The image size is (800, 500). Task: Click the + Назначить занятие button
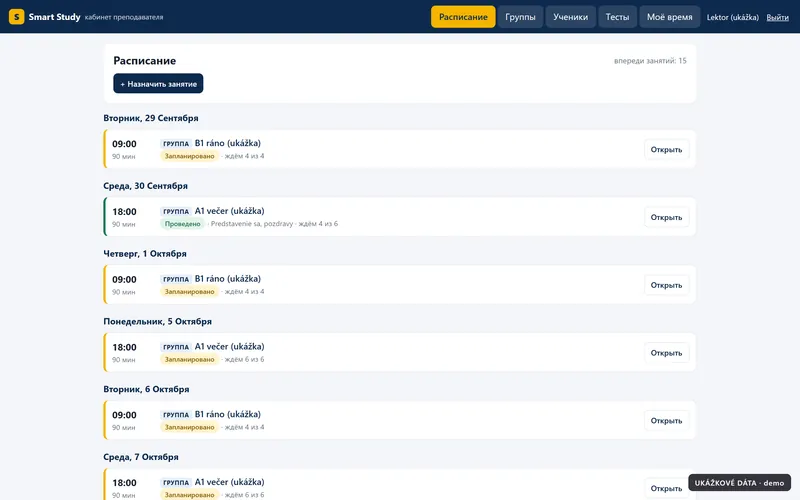158,84
